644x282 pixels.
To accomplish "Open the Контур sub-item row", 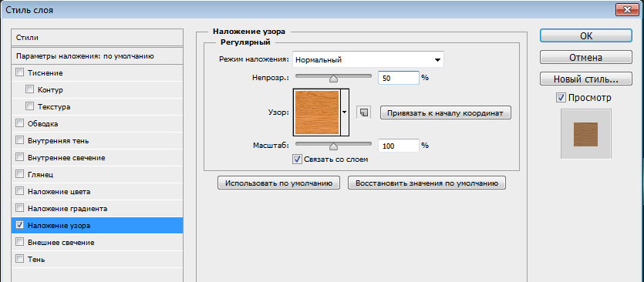I will tap(97, 89).
